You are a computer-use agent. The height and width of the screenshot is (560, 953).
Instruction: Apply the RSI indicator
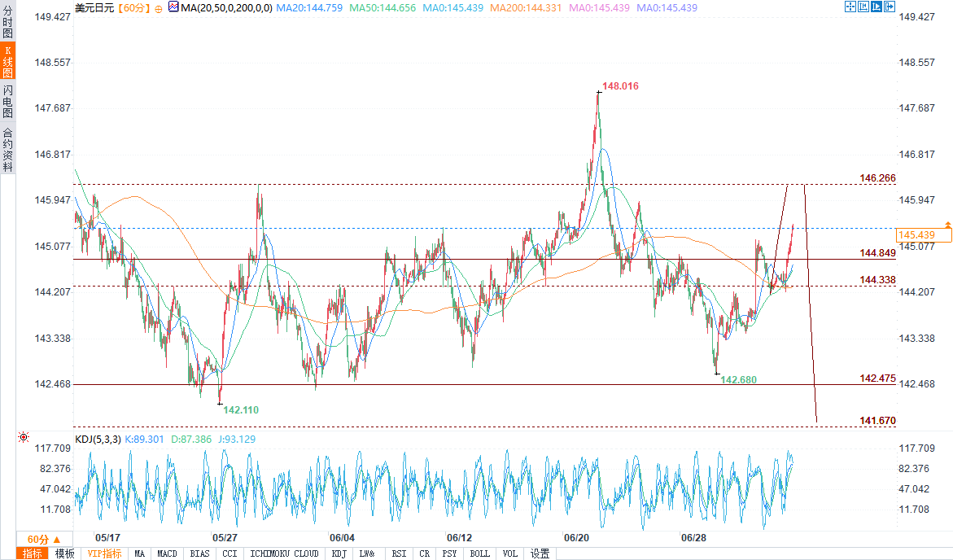click(400, 553)
